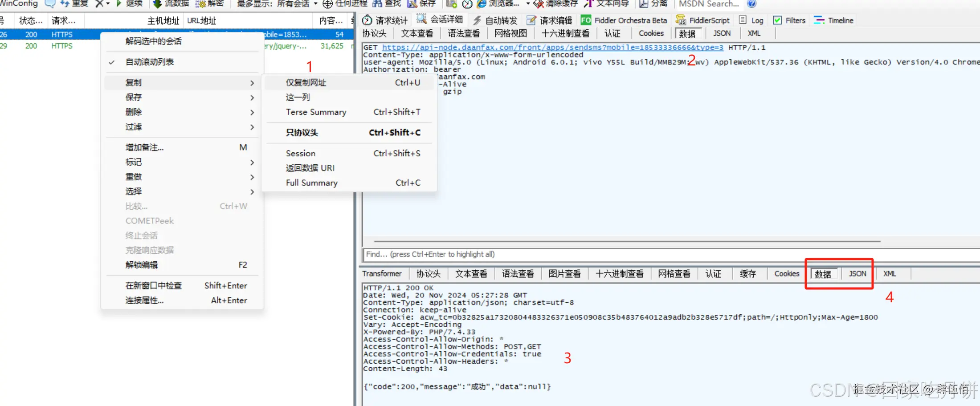
Task: Open the response 缓存 tab
Action: 748,274
